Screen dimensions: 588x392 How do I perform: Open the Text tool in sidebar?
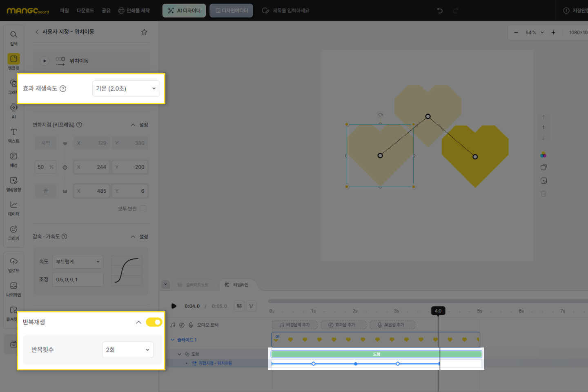point(13,135)
